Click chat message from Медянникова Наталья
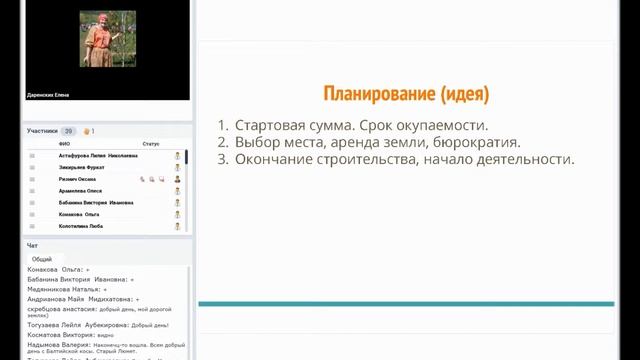The width and height of the screenshot is (640, 360). 67,289
